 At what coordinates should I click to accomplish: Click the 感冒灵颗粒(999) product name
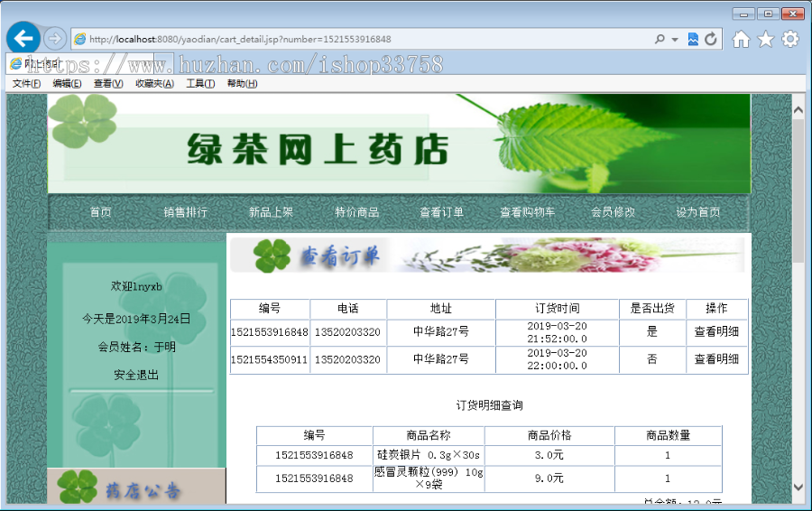tap(429, 478)
